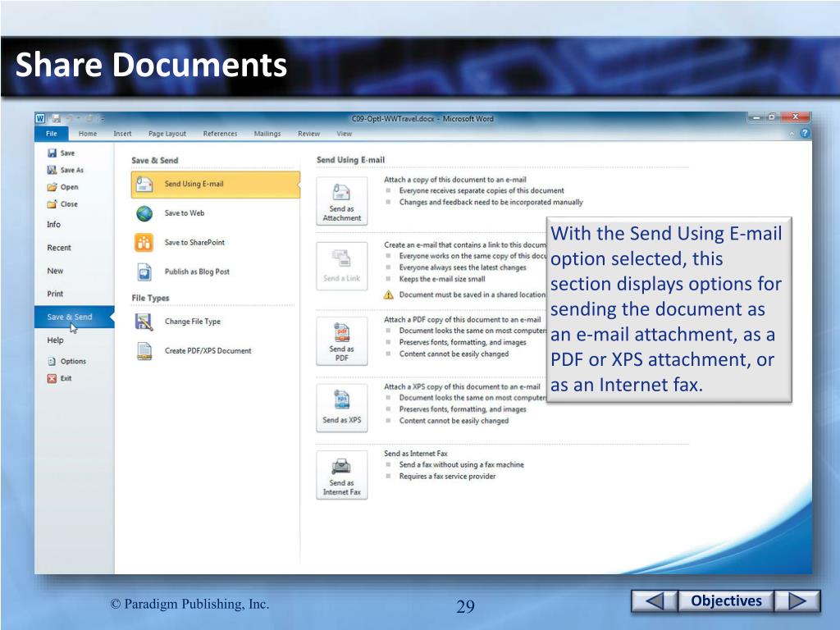This screenshot has height=630, width=840.
Task: Click the Send a Link button
Action: click(x=342, y=267)
